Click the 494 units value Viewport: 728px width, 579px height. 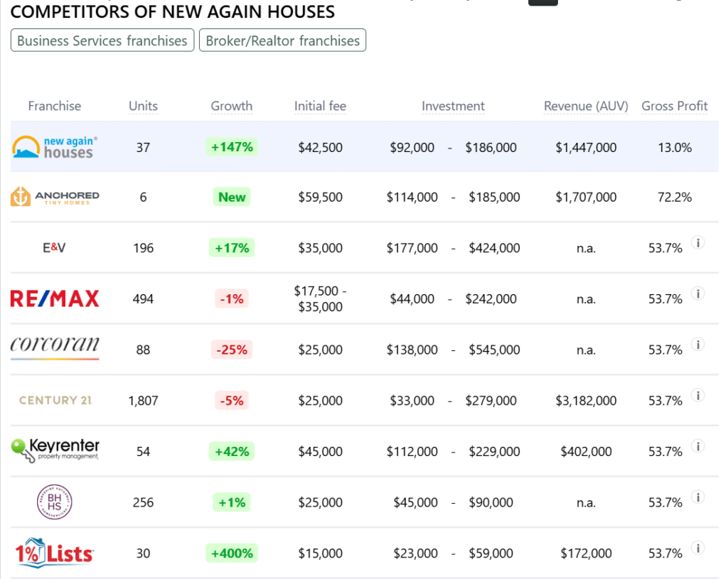point(143,299)
